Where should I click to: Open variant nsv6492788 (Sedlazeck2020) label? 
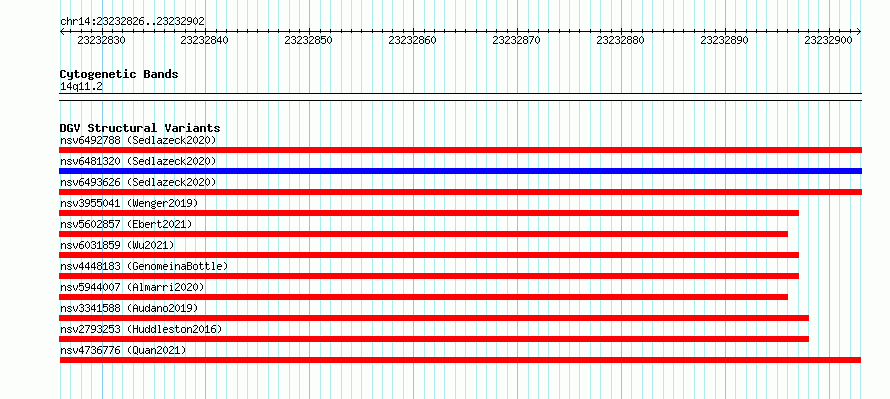point(138,140)
